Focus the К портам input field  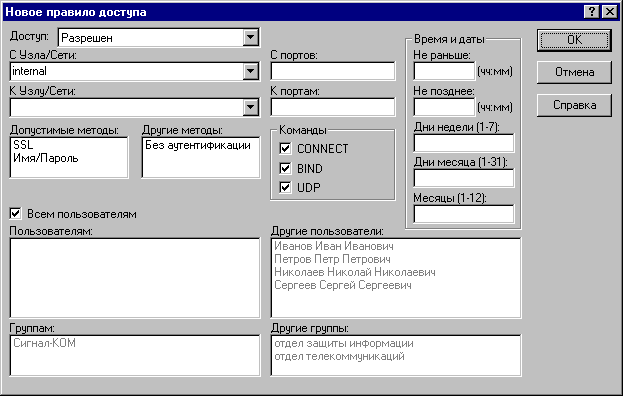(333, 107)
